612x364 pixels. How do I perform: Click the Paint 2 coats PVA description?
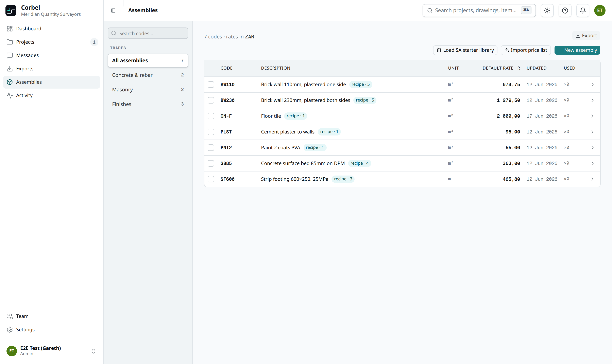(280, 148)
